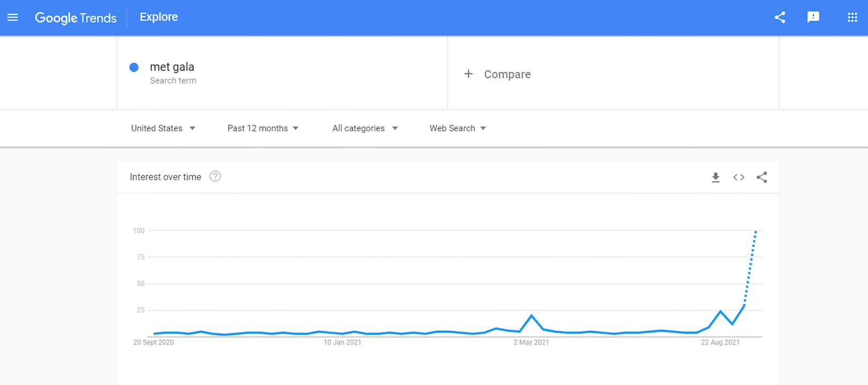Viewport: 868px width, 385px height.
Task: Click the embed code icon
Action: 738,177
